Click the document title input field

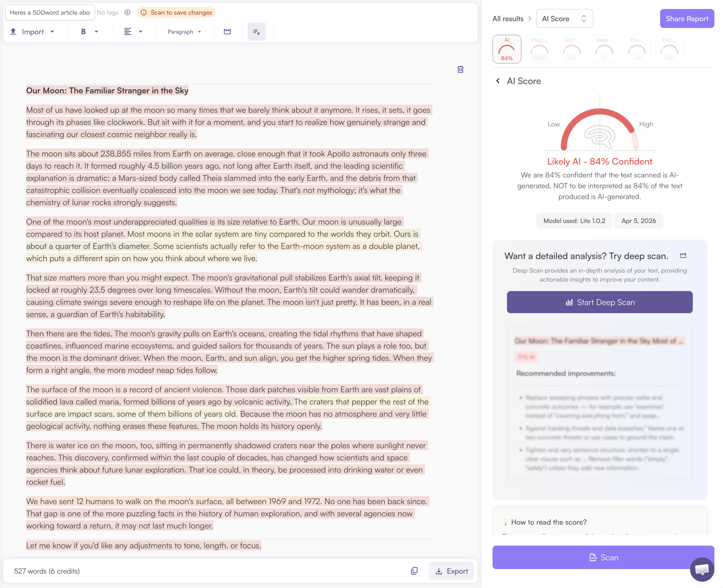point(50,12)
